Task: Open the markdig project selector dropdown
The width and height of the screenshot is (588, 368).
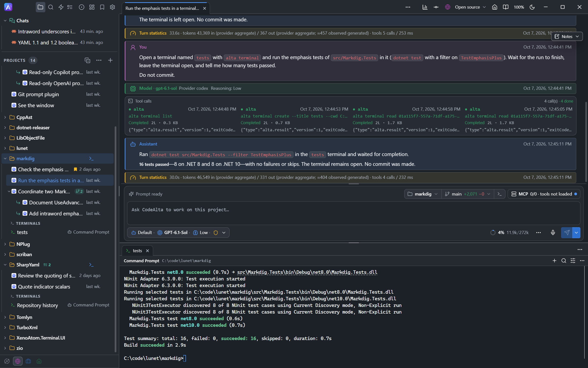Action: [423, 194]
